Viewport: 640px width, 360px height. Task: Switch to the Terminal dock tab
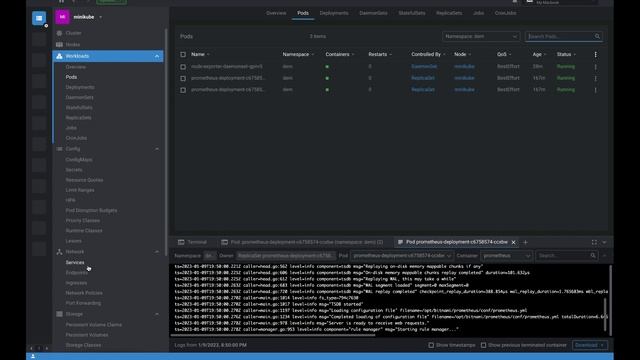(x=192, y=242)
